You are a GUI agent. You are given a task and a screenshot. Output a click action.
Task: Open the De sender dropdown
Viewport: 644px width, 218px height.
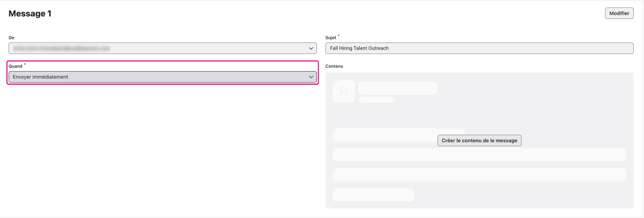[x=163, y=48]
